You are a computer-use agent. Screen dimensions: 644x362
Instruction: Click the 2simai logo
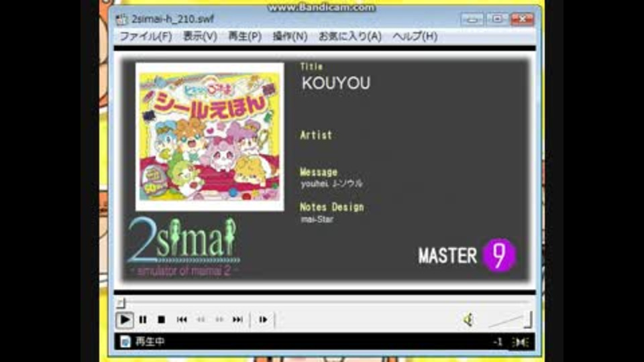tap(182, 246)
